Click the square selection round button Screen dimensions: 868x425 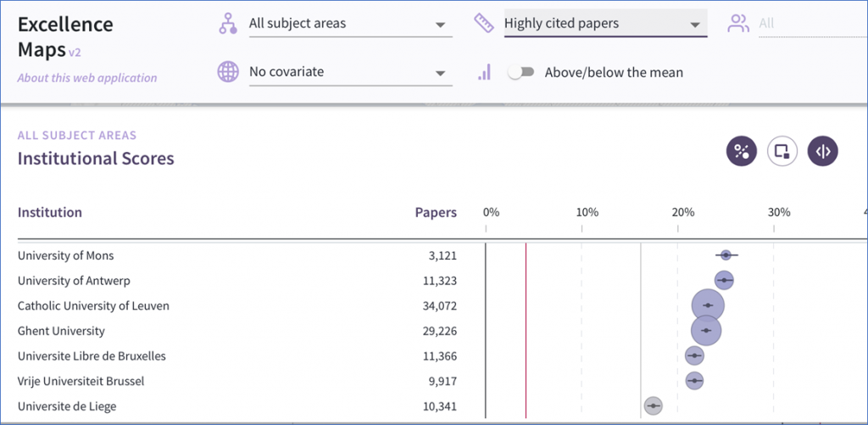point(782,151)
